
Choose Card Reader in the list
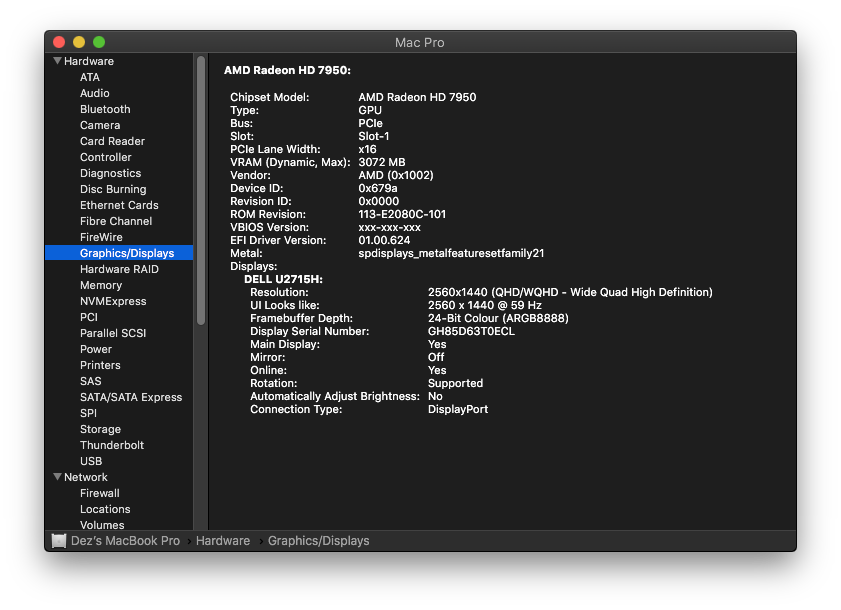coord(112,141)
